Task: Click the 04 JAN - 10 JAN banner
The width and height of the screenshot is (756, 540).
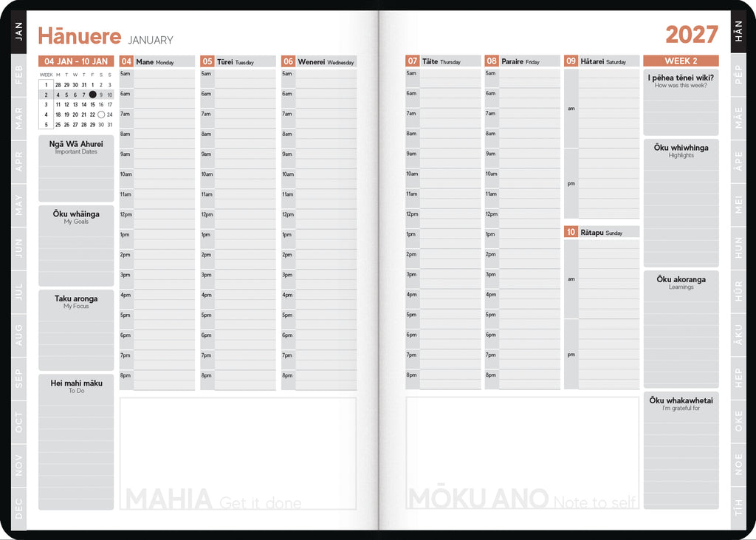Action: click(76, 61)
